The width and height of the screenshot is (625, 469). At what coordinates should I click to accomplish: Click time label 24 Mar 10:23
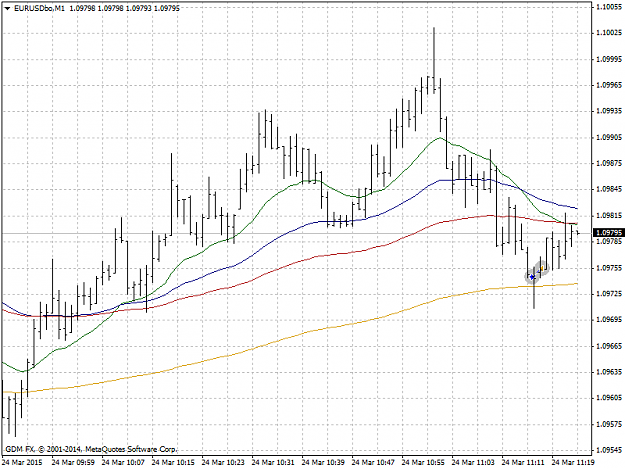point(223,462)
